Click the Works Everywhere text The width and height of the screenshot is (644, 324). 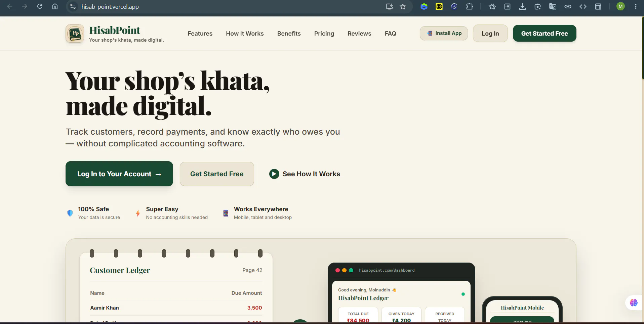click(261, 209)
